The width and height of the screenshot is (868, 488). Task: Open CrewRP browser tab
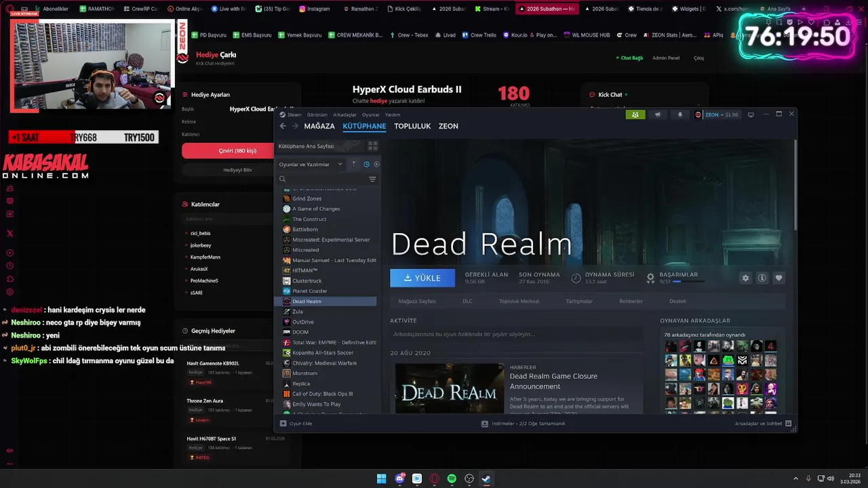click(x=140, y=9)
